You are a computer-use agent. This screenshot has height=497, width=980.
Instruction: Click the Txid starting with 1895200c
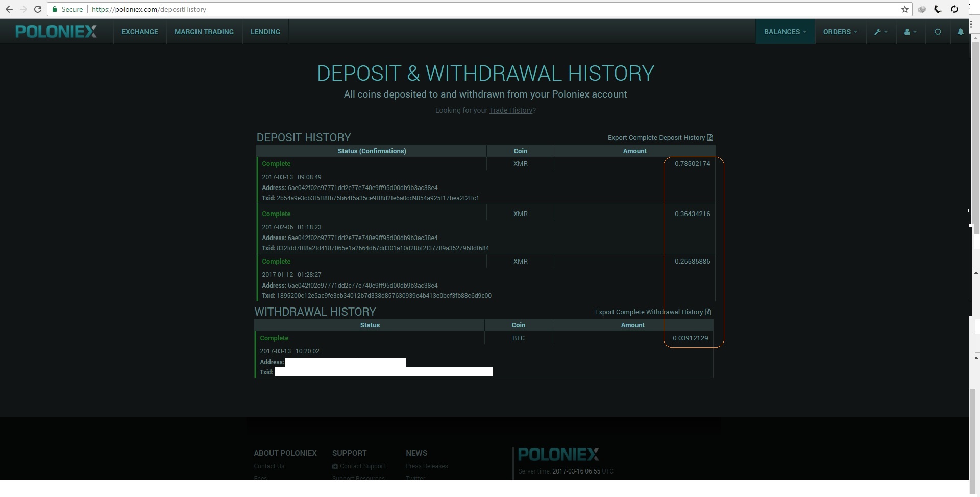[384, 296]
